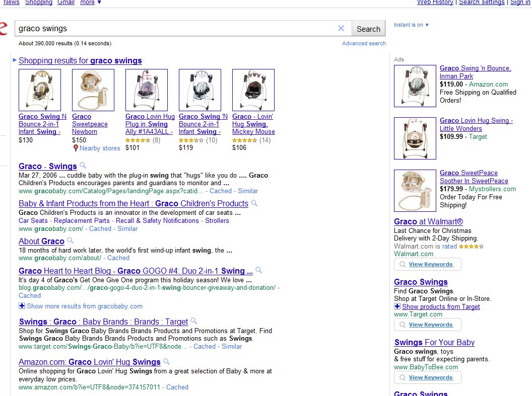Open Graco - Swings result title

(x=48, y=167)
